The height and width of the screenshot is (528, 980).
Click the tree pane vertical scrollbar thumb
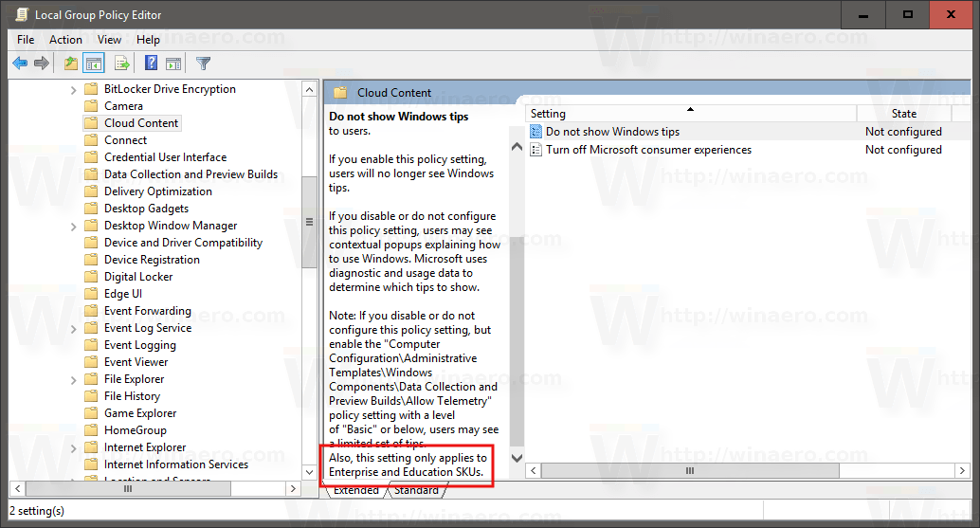309,222
